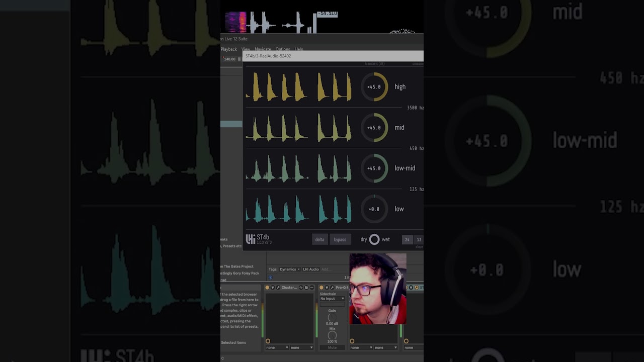Screen dimensions: 644x362
Task: Select the 12 slope option
Action: (x=419, y=240)
